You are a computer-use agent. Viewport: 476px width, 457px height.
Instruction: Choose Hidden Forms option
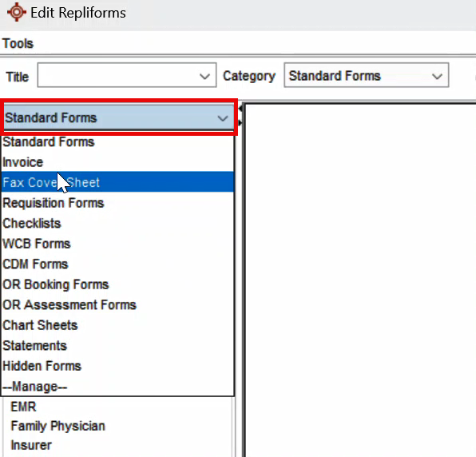click(117, 366)
